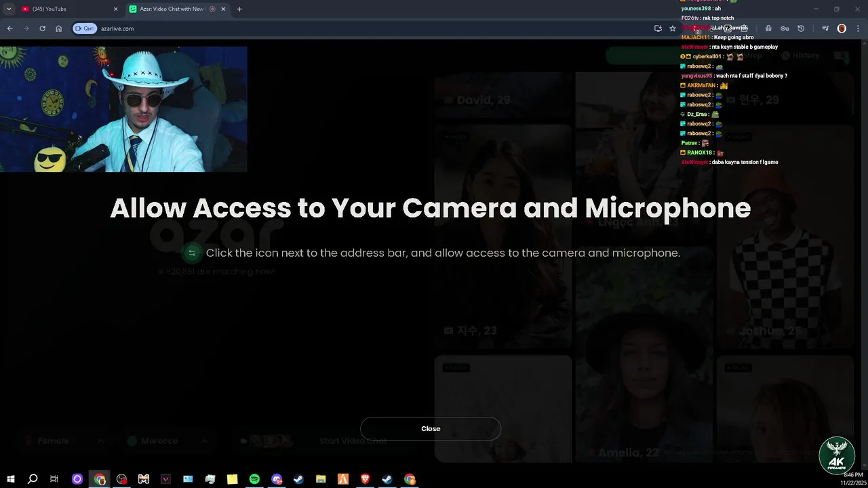868x488 pixels.
Task: Click the streamer webcam overlay
Action: point(123,109)
